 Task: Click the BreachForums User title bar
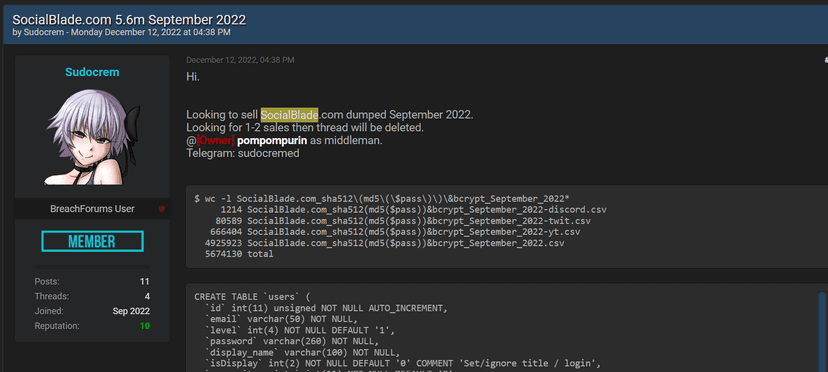92,209
